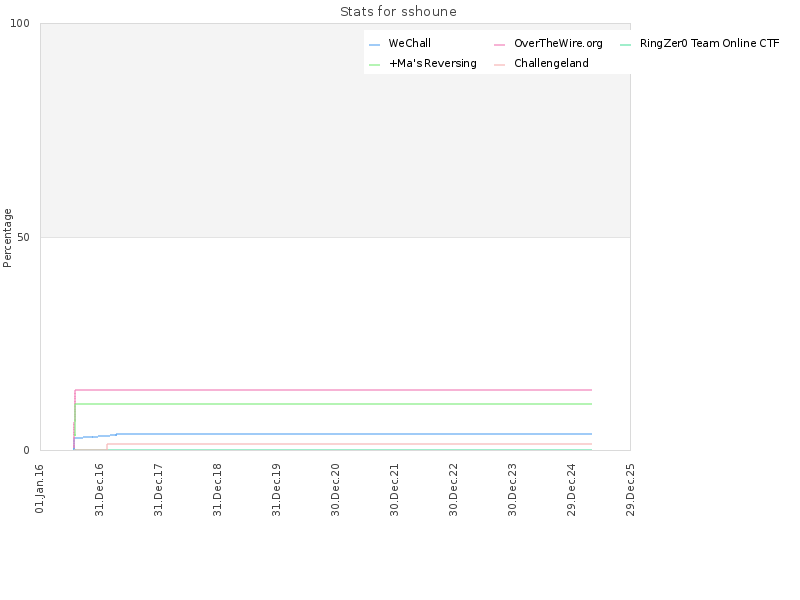Image resolution: width=800 pixels, height=600 pixels.
Task: Click the x-axis date 31.Dec.18
Action: pyautogui.click(x=217, y=489)
